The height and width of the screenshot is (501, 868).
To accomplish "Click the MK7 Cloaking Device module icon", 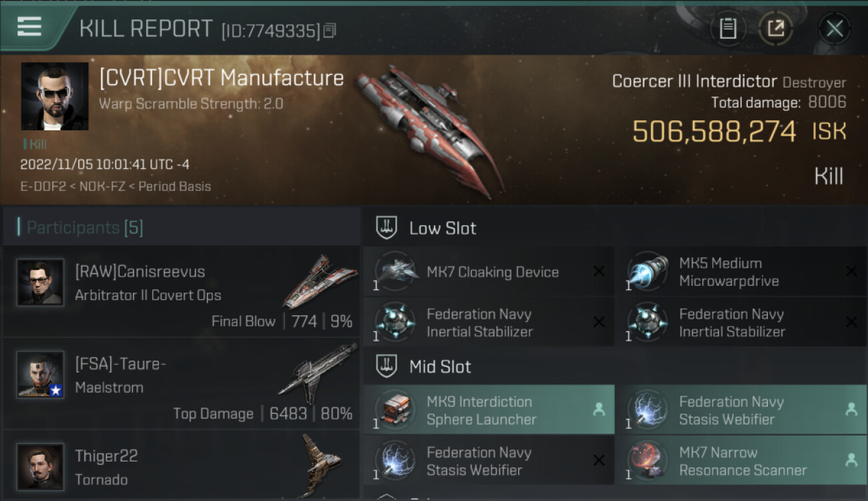I will 395,271.
